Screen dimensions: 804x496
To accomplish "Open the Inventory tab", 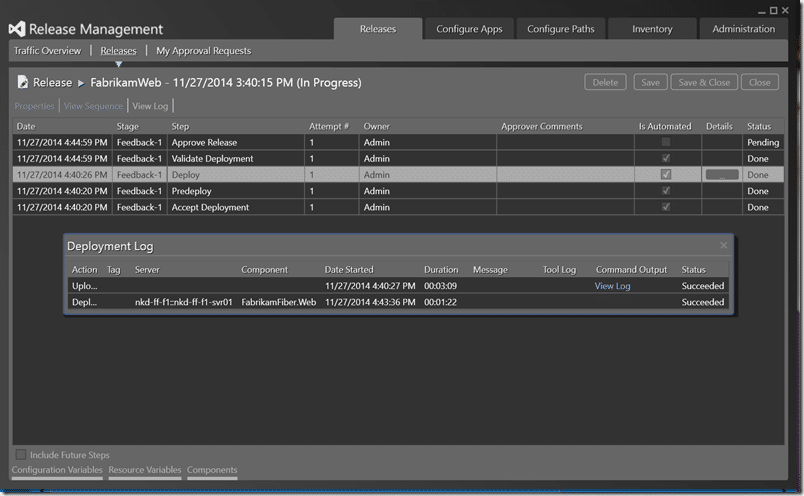I will coord(652,29).
